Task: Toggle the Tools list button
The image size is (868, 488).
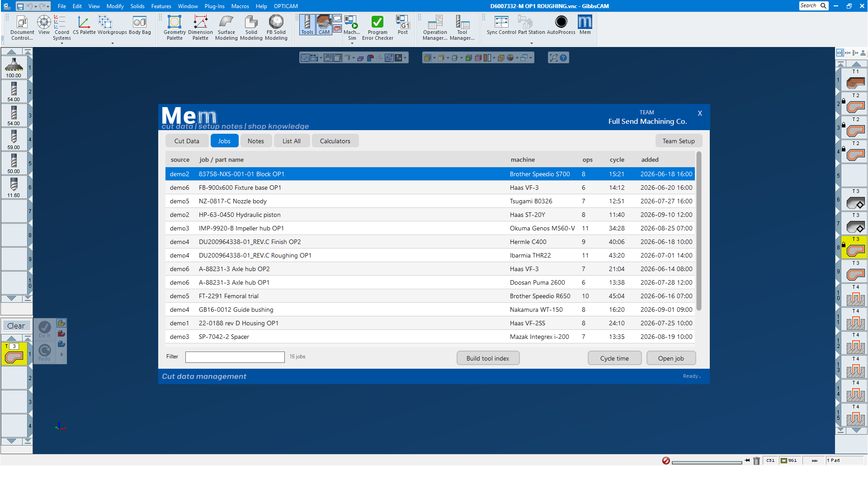Action: 307,25
